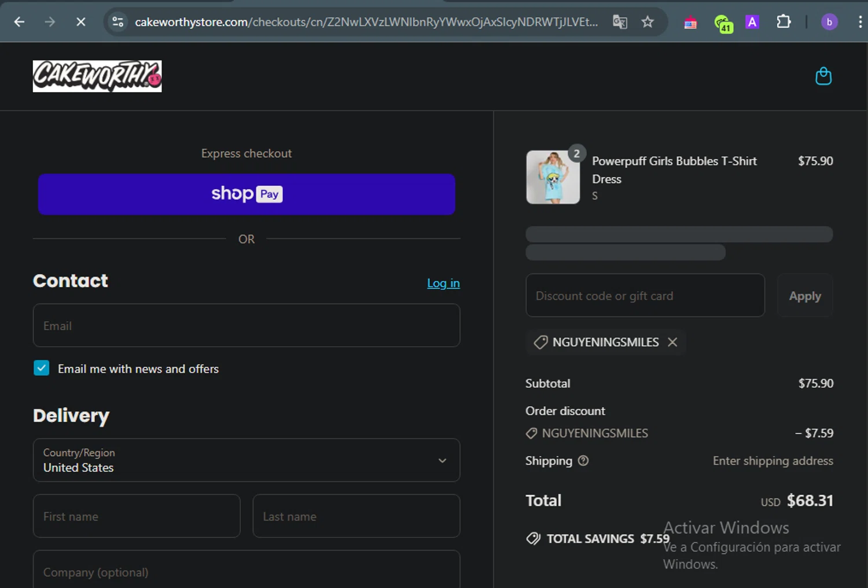Image resolution: width=868 pixels, height=588 pixels.
Task: Click the Last name field
Action: [x=356, y=516]
